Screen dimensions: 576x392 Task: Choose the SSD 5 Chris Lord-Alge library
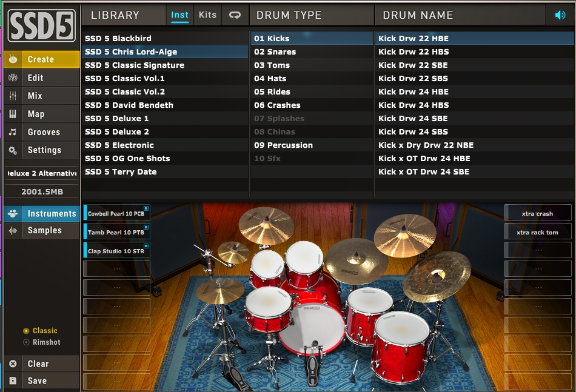tap(165, 51)
